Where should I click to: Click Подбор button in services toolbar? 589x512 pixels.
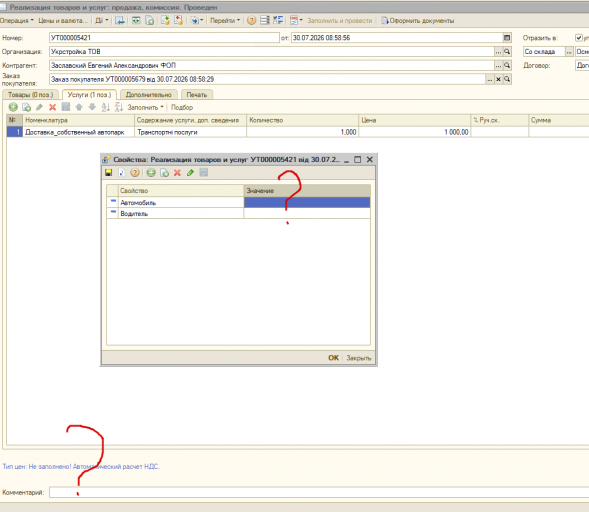click(182, 107)
